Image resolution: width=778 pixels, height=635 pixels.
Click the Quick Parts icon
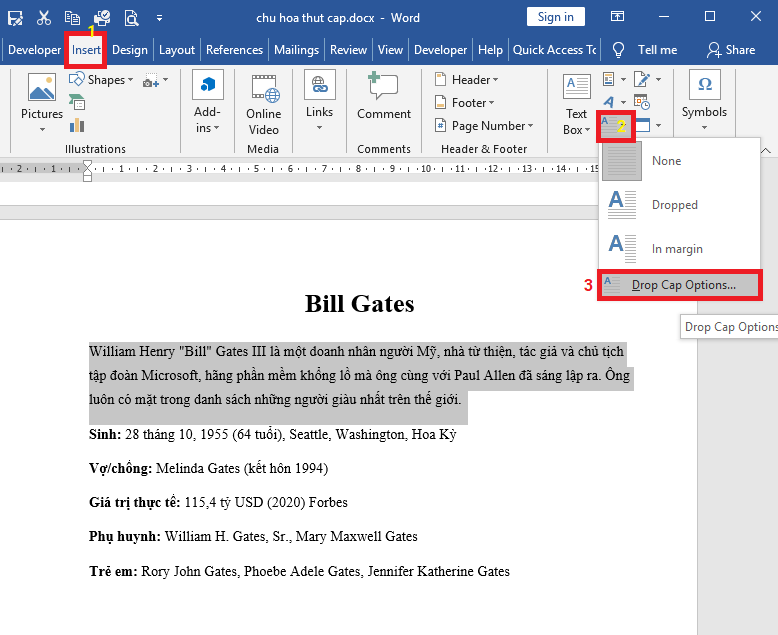609,79
